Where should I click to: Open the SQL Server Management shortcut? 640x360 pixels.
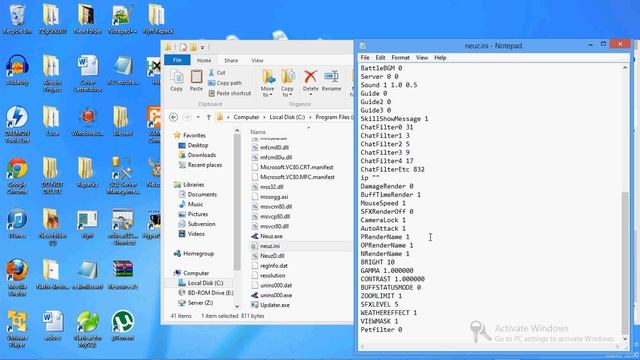(x=122, y=176)
